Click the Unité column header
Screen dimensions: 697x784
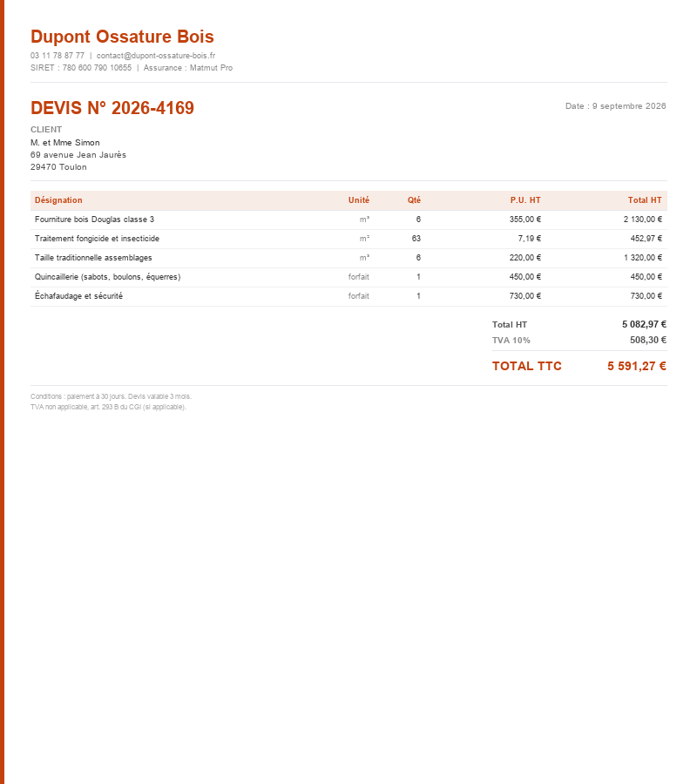tap(359, 200)
